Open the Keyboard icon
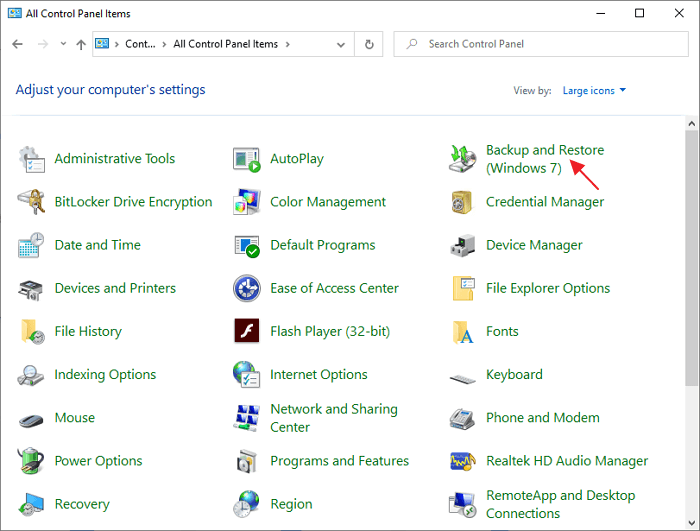 462,380
